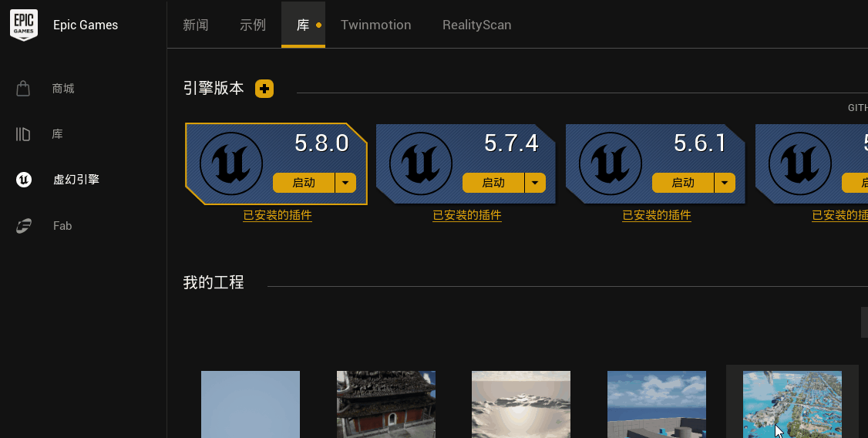Image resolution: width=868 pixels, height=438 pixels.
Task: Click the Epic Games title text
Action: (86, 25)
